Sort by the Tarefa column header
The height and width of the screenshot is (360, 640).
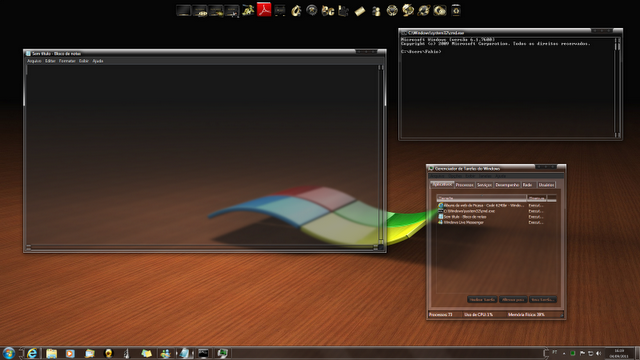482,198
